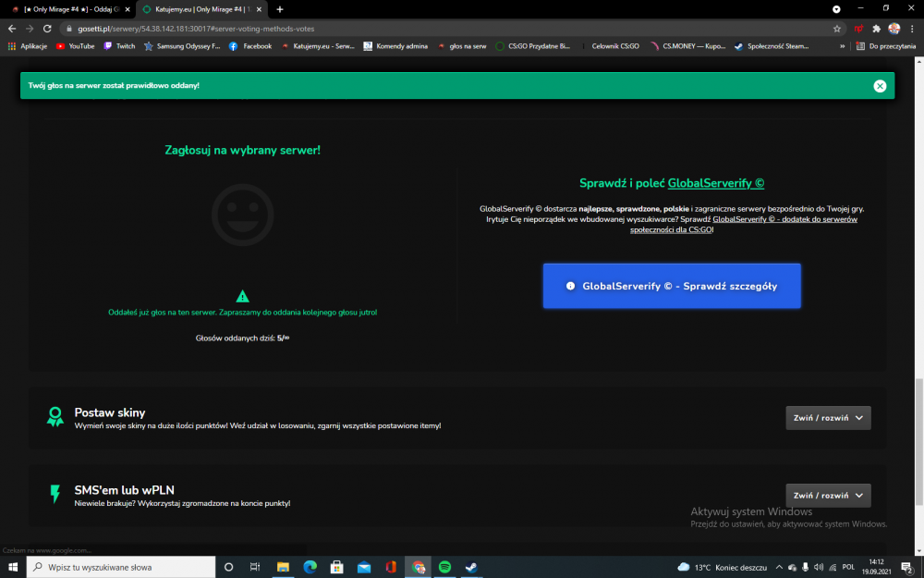Click the red extension icon in toolbar
The image size is (924, 578).
pos(858,29)
